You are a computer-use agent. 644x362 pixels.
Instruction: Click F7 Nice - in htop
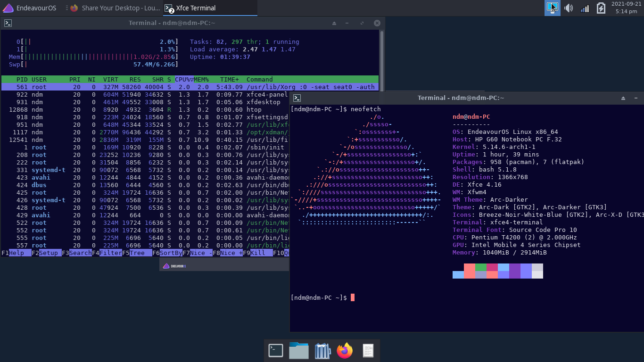coord(198,253)
